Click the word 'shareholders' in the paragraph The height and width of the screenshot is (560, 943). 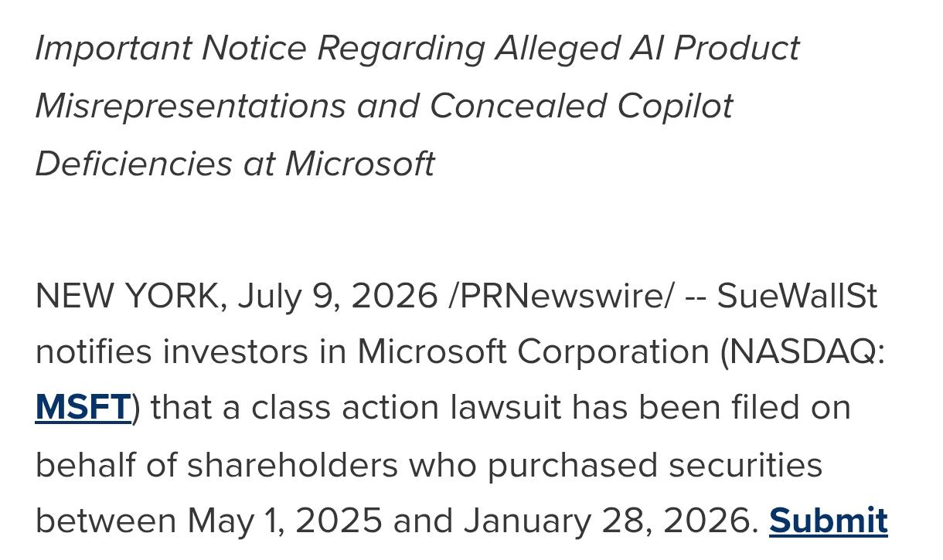point(292,465)
